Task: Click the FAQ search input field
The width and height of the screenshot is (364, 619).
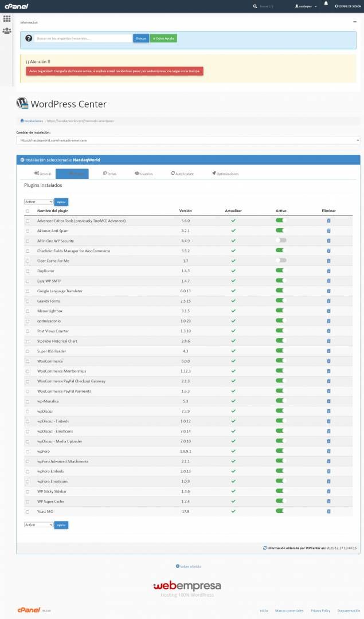Action: click(x=83, y=38)
